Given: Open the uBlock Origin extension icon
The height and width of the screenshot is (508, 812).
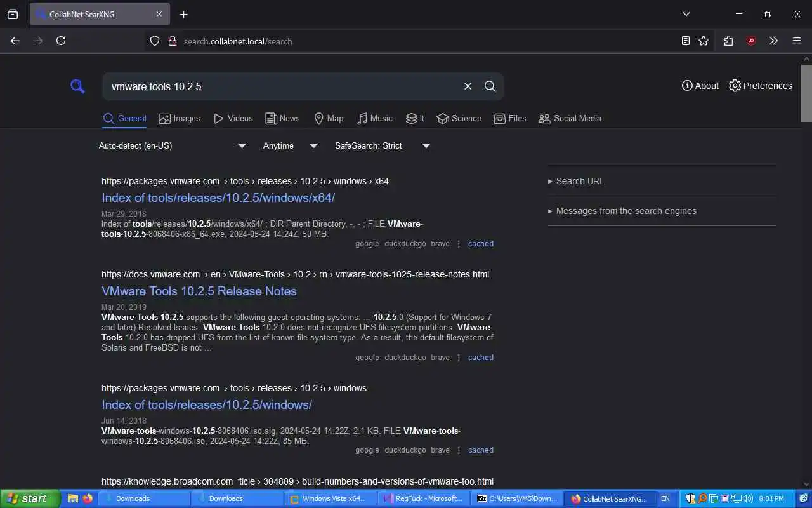Looking at the screenshot, I should (751, 41).
